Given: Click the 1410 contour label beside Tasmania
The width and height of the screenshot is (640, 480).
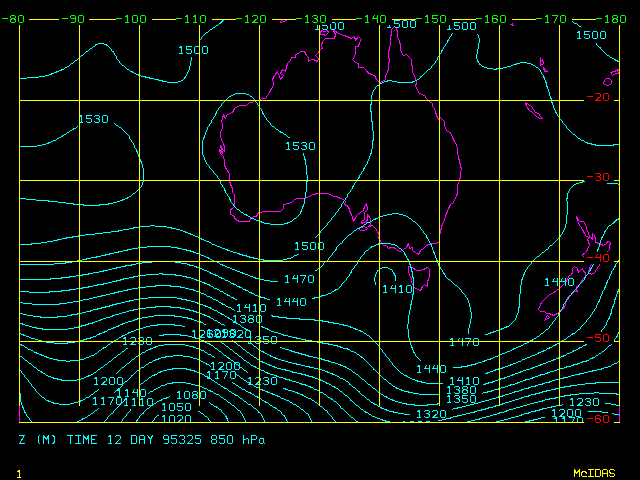Looking at the screenshot, I should 397,289.
